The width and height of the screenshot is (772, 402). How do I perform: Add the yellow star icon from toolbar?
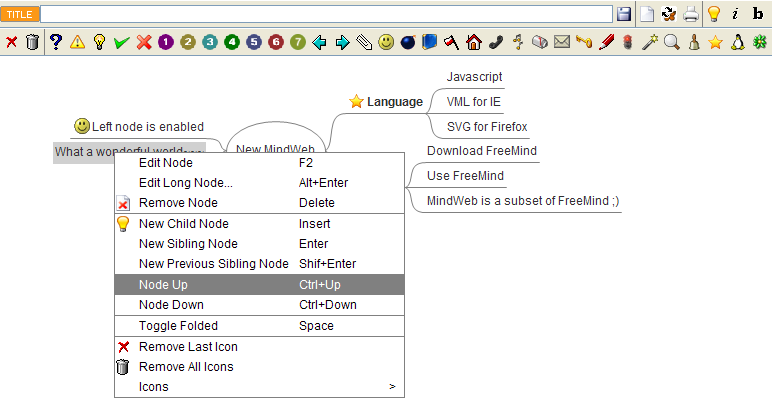tap(715, 42)
